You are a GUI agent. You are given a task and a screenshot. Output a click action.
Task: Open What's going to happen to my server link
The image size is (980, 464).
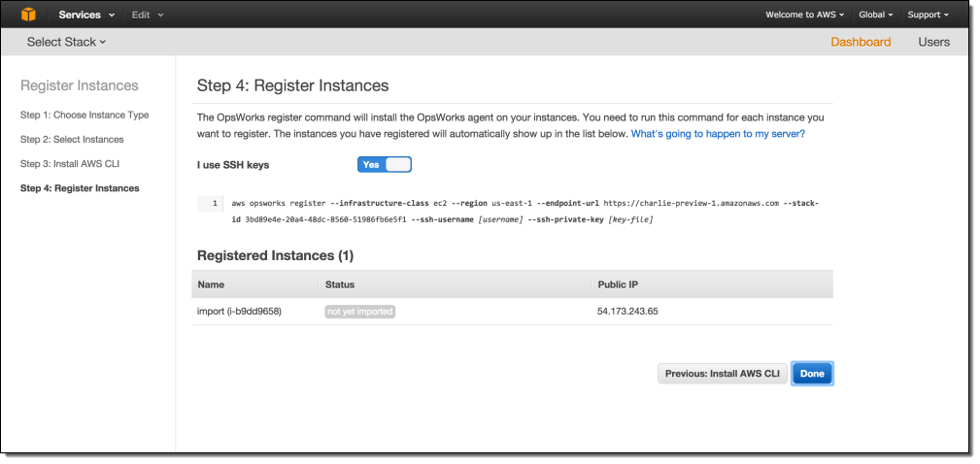click(x=718, y=133)
